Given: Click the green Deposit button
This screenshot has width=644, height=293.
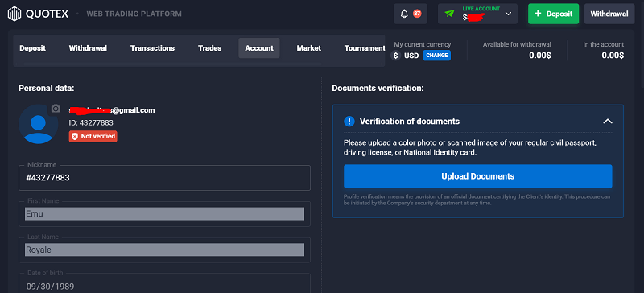Looking at the screenshot, I should coord(553,14).
